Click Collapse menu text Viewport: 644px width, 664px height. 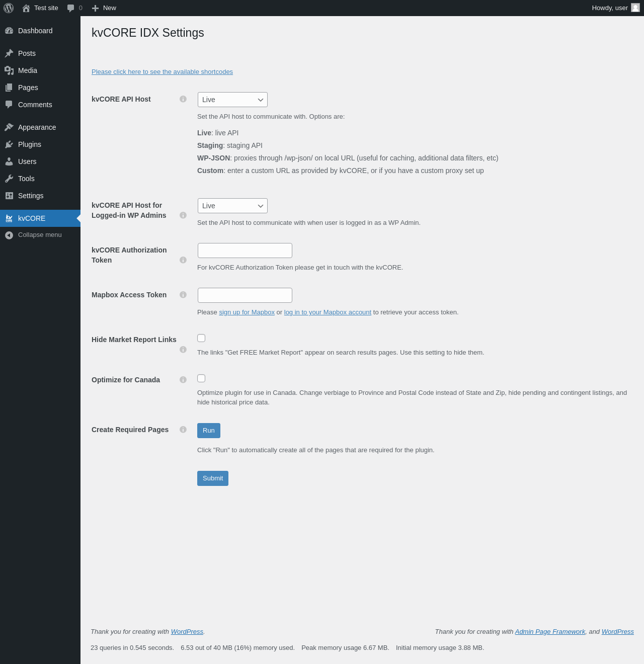pyautogui.click(x=40, y=235)
